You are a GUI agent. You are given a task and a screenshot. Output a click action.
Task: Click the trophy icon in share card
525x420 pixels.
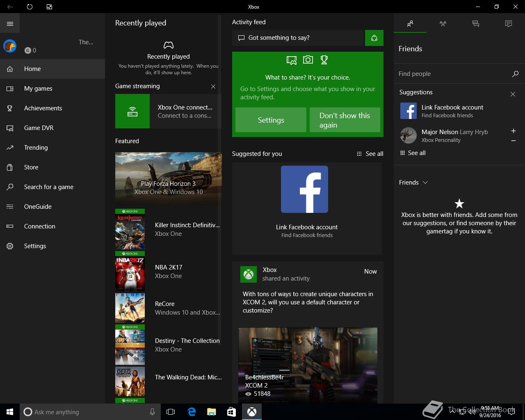(324, 60)
